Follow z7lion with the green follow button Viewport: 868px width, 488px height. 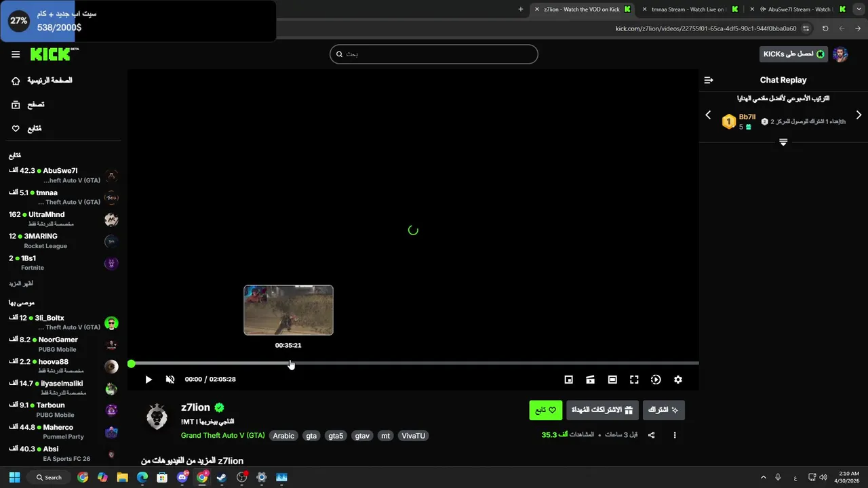[x=546, y=410]
